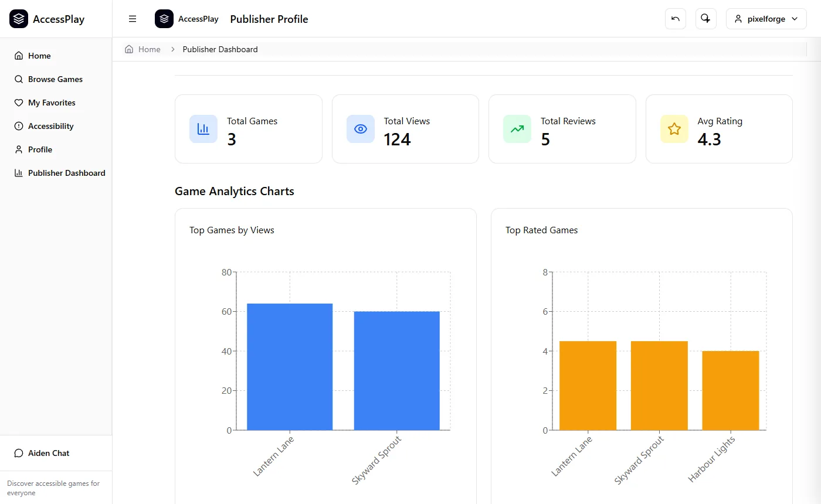Click the Skyward Sprout orange rating bar
This screenshot has width=821, height=504.
[659, 386]
